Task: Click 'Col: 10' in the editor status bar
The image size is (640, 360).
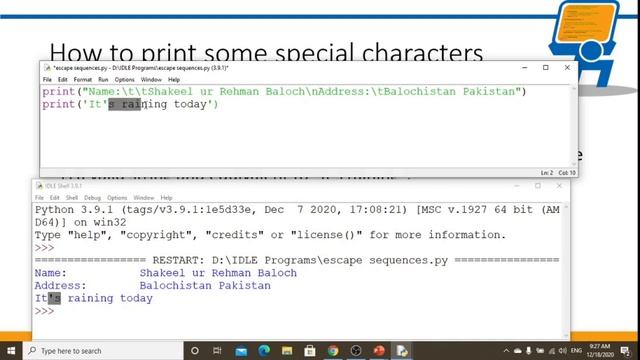Action: [567, 173]
